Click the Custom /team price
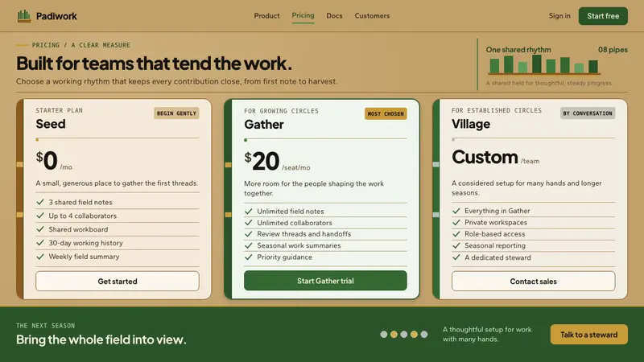This screenshot has height=362, width=644. pyautogui.click(x=496, y=157)
